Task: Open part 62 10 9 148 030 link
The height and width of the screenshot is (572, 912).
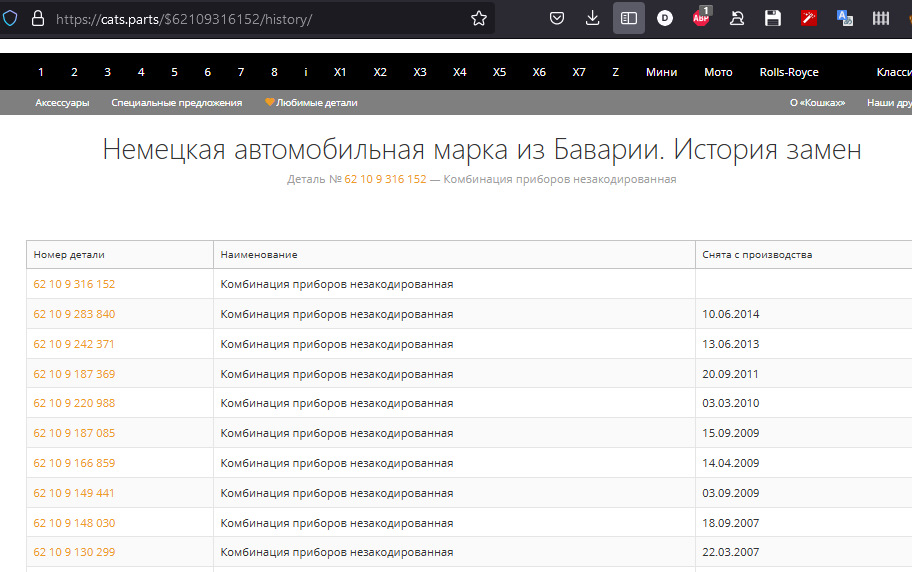Action: 74,523
